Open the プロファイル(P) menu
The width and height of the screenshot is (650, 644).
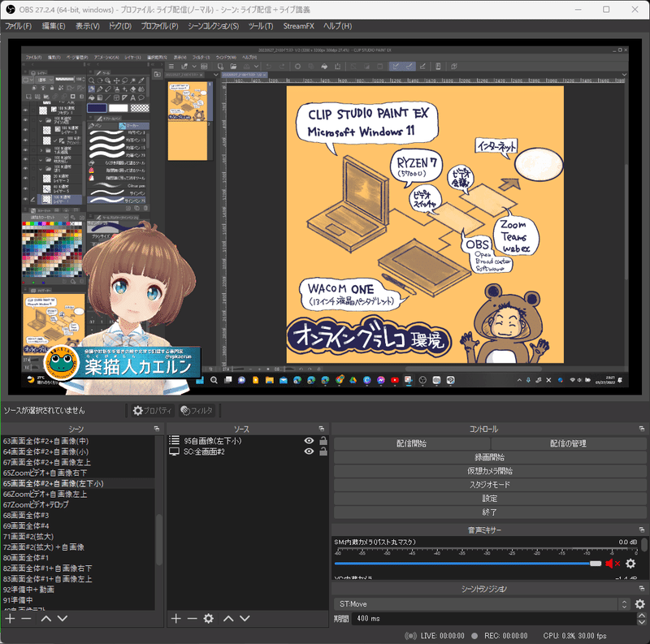159,26
